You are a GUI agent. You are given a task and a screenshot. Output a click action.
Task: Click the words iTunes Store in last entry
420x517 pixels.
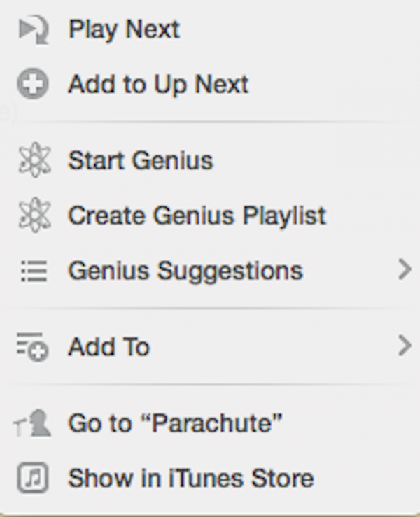(x=241, y=478)
